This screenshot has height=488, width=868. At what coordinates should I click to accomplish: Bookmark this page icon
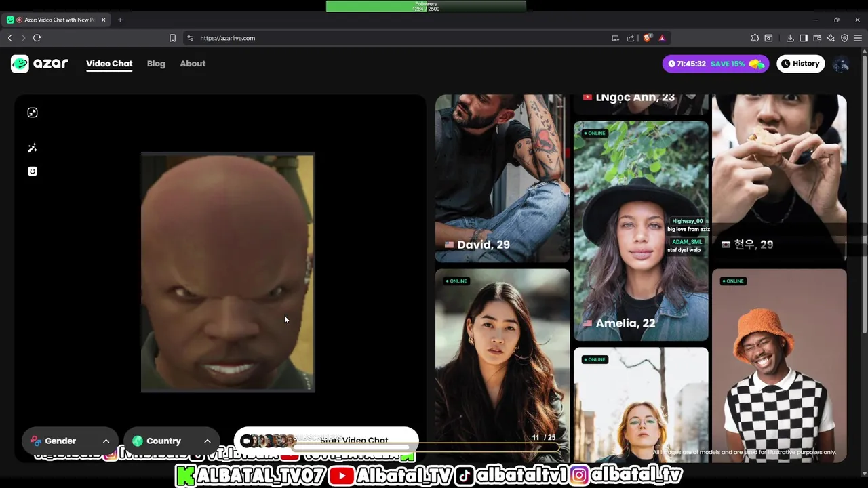click(172, 38)
